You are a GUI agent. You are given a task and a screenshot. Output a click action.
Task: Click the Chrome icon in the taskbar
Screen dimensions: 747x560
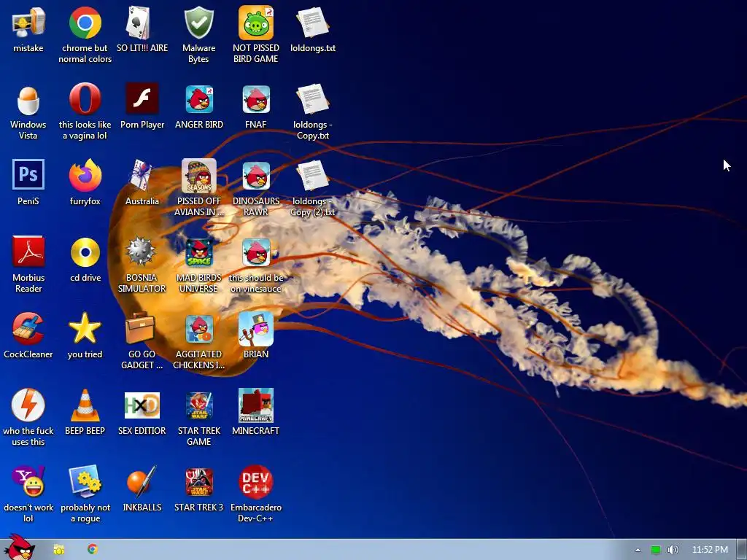pos(93,549)
